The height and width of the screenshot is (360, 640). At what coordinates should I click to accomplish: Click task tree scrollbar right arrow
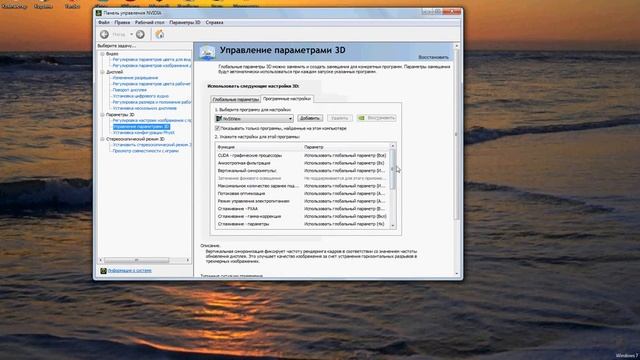click(x=188, y=260)
